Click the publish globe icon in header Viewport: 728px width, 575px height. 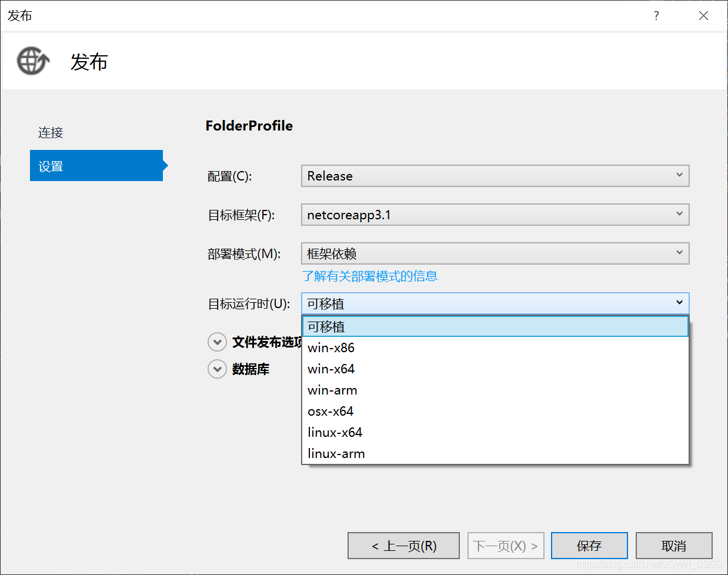click(33, 61)
